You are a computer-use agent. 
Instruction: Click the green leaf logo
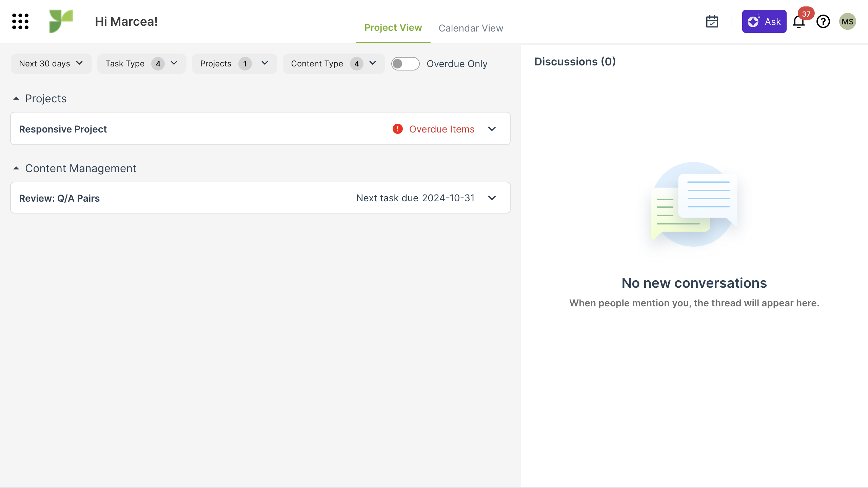click(x=61, y=21)
